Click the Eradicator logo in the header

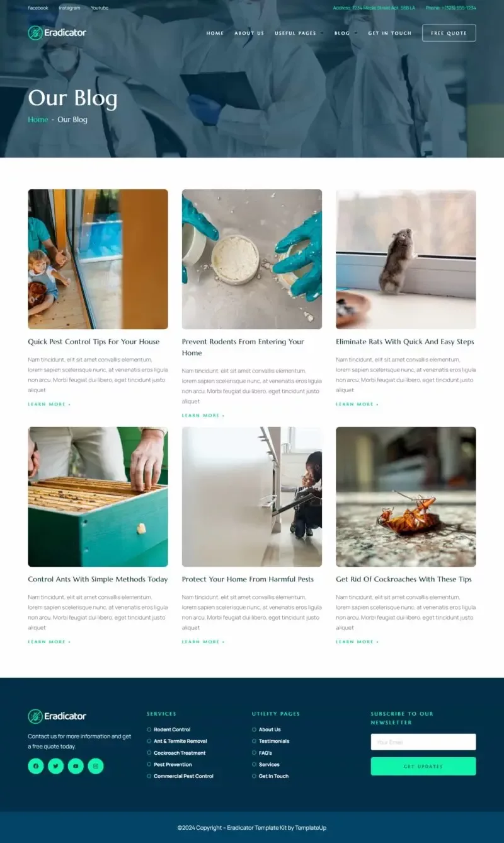(57, 33)
